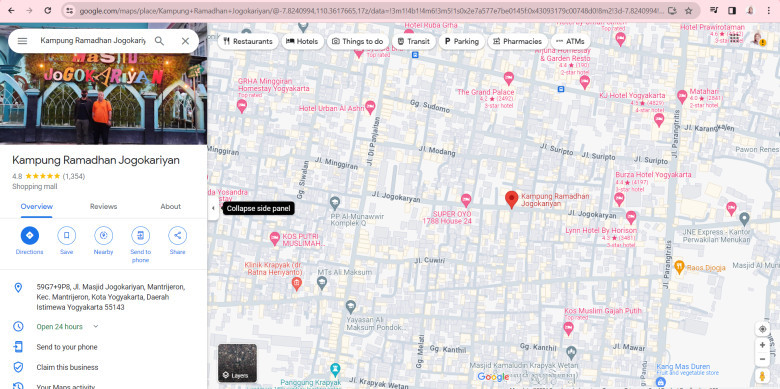Go back in browser history

tap(11, 10)
